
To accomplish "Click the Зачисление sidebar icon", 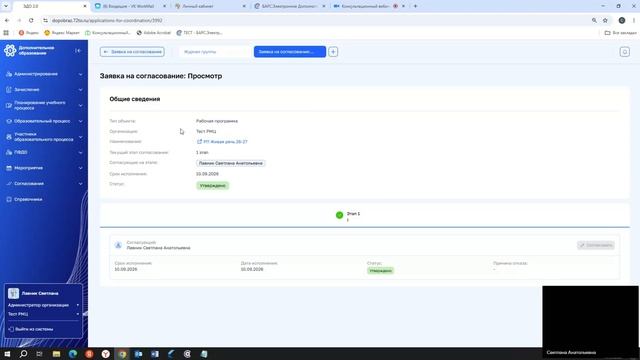I will (9, 89).
